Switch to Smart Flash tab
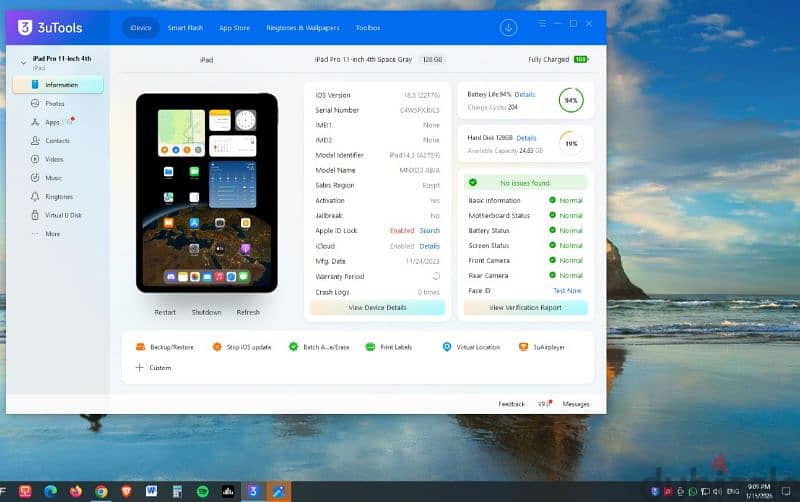The image size is (800, 502). pos(185,28)
